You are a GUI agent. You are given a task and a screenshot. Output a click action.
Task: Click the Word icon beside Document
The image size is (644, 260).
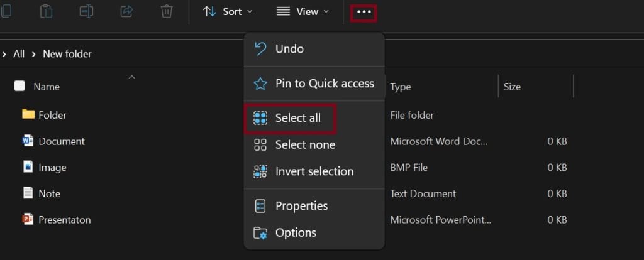click(x=28, y=141)
